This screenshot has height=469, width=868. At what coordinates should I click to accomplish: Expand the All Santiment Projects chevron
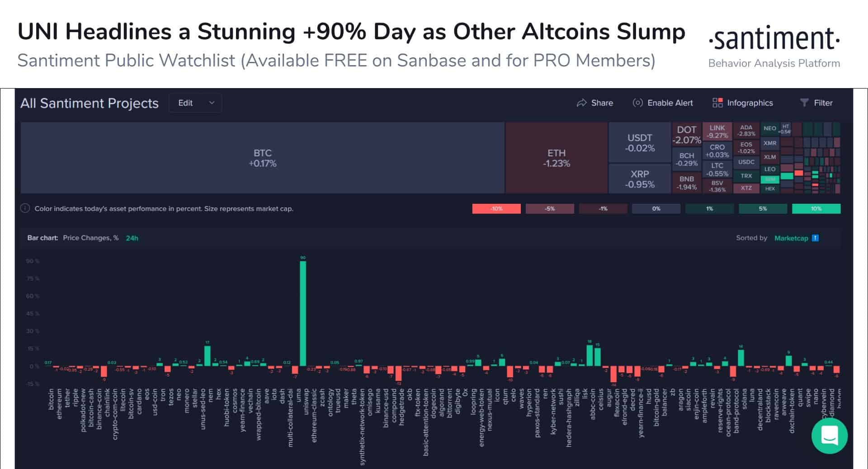click(x=212, y=103)
